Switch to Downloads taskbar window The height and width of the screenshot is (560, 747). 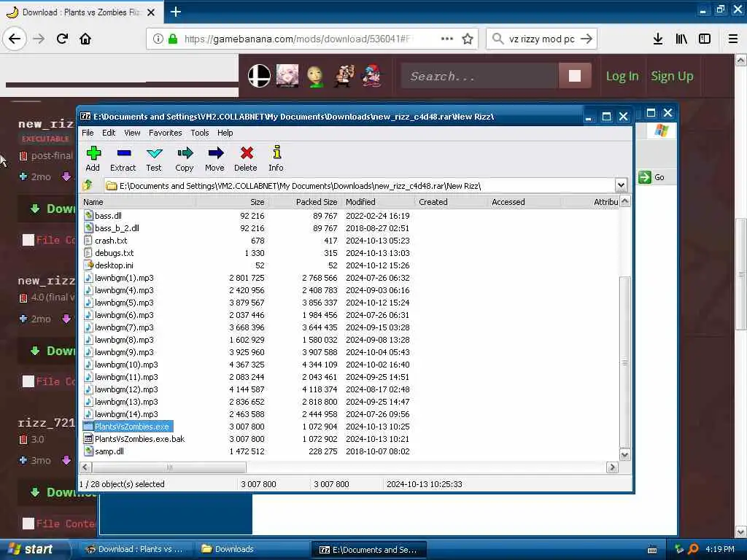pos(251,549)
